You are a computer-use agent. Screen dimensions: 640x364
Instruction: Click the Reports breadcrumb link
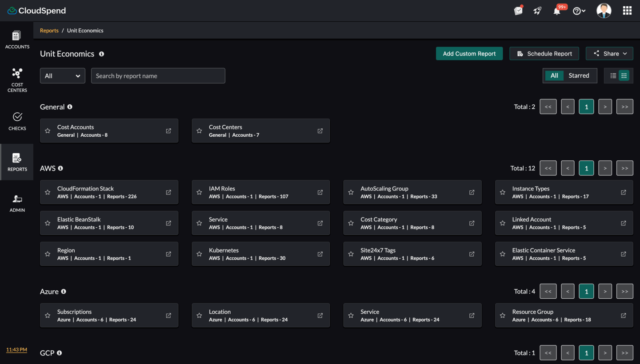(49, 31)
